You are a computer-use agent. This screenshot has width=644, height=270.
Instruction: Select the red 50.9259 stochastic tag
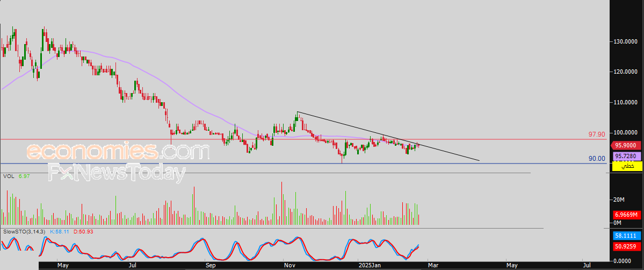(x=627, y=246)
